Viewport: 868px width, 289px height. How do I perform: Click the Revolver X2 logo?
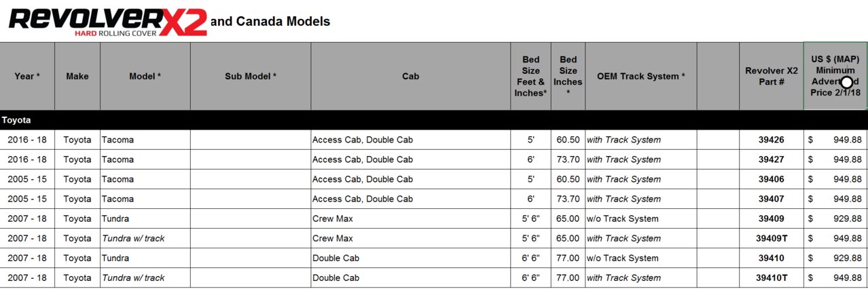[108, 22]
